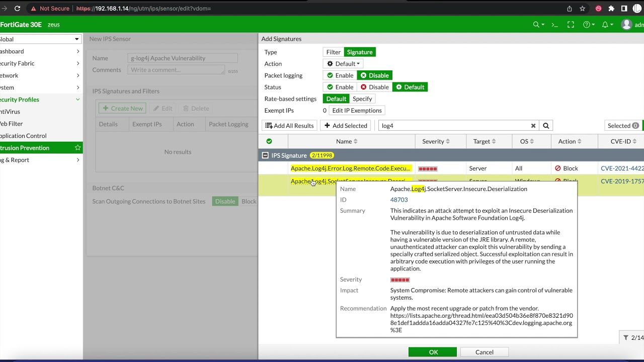Open the Global VDOM dropdown

click(x=40, y=39)
